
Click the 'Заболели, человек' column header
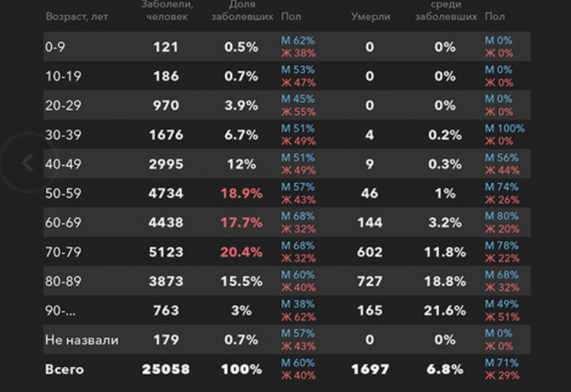(165, 10)
